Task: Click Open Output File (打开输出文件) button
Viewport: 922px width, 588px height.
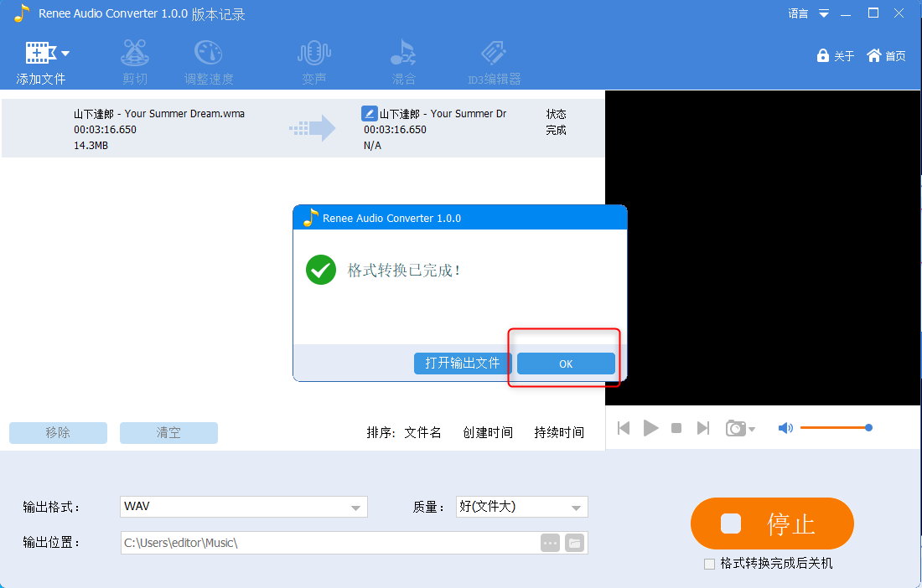Action: click(x=463, y=364)
